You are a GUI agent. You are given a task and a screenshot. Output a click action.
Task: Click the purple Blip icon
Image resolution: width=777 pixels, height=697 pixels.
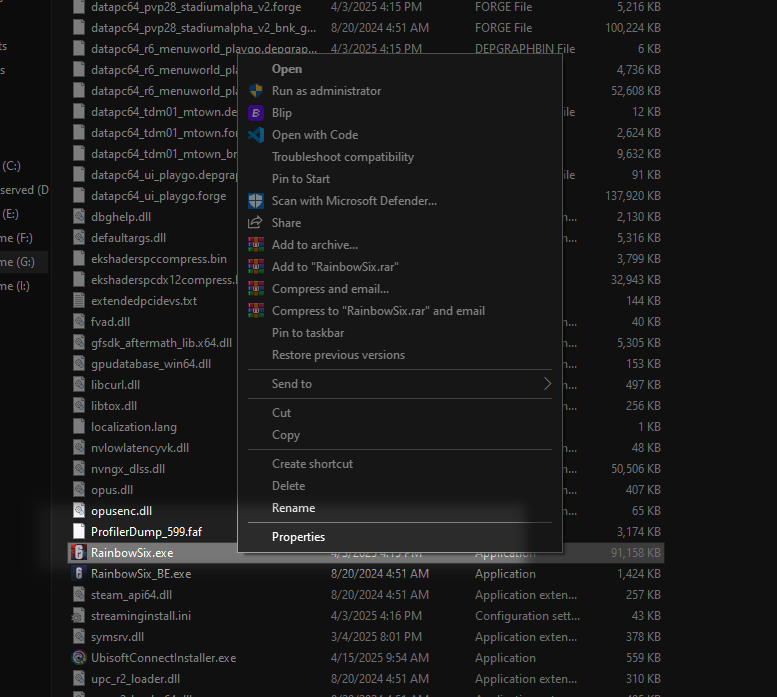tap(256, 113)
